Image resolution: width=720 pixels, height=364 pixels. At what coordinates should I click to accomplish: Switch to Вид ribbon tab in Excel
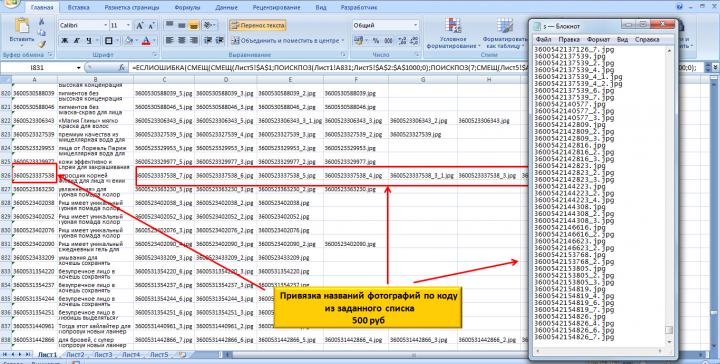tap(321, 8)
